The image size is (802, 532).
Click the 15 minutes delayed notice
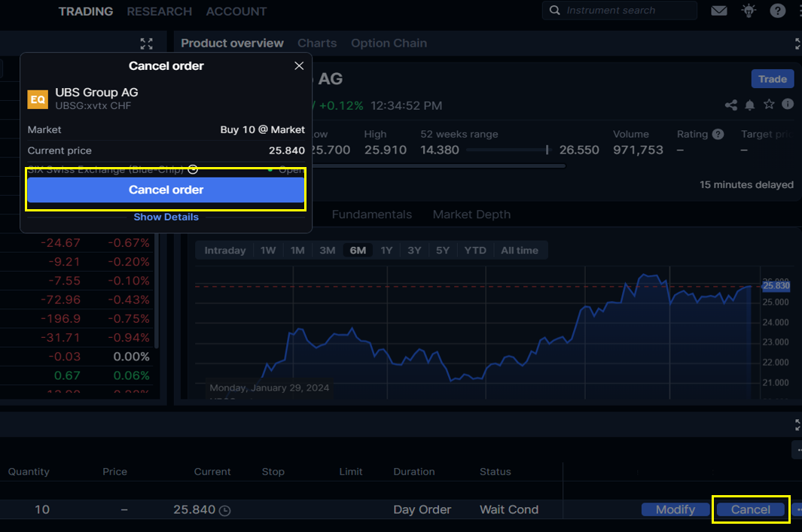(746, 184)
